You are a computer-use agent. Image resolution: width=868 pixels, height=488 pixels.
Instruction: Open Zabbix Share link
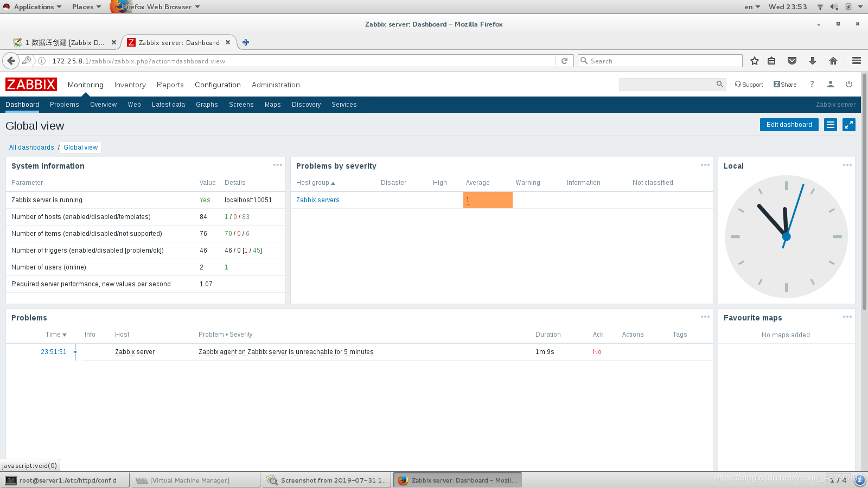785,85
